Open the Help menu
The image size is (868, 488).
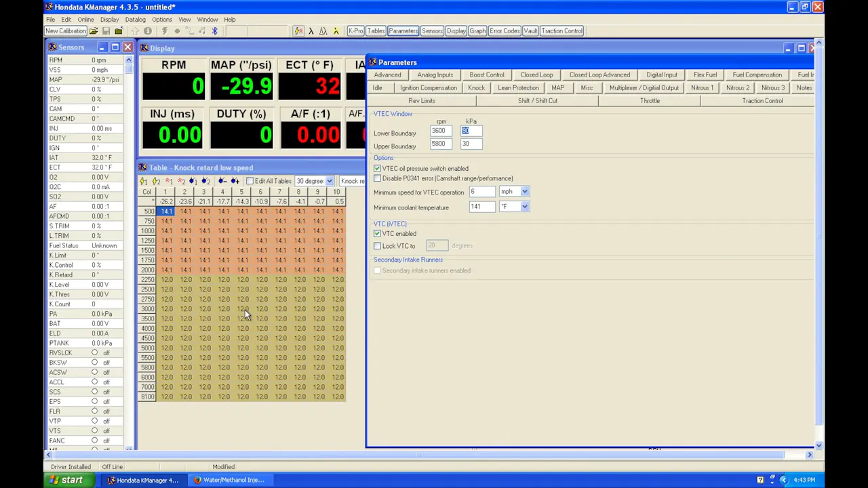coord(230,20)
